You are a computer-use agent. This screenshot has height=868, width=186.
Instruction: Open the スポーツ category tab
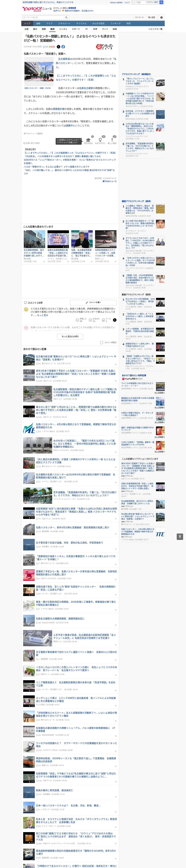point(76,29)
